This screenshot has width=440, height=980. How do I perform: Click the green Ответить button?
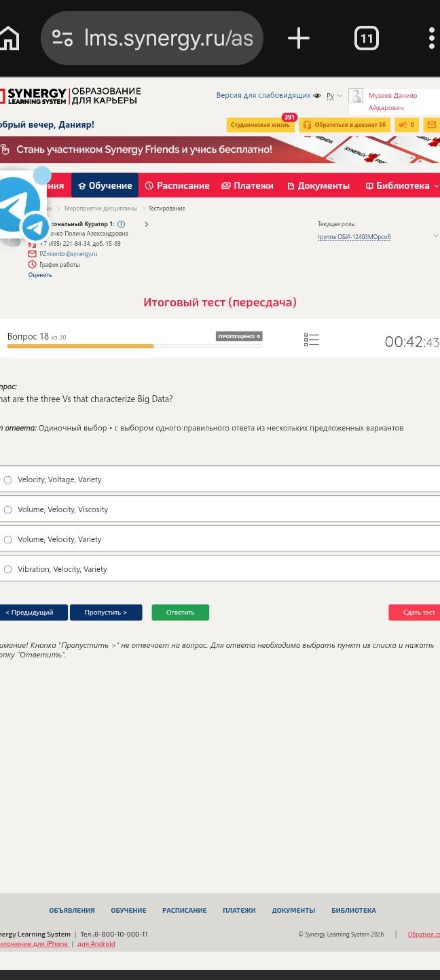(181, 613)
